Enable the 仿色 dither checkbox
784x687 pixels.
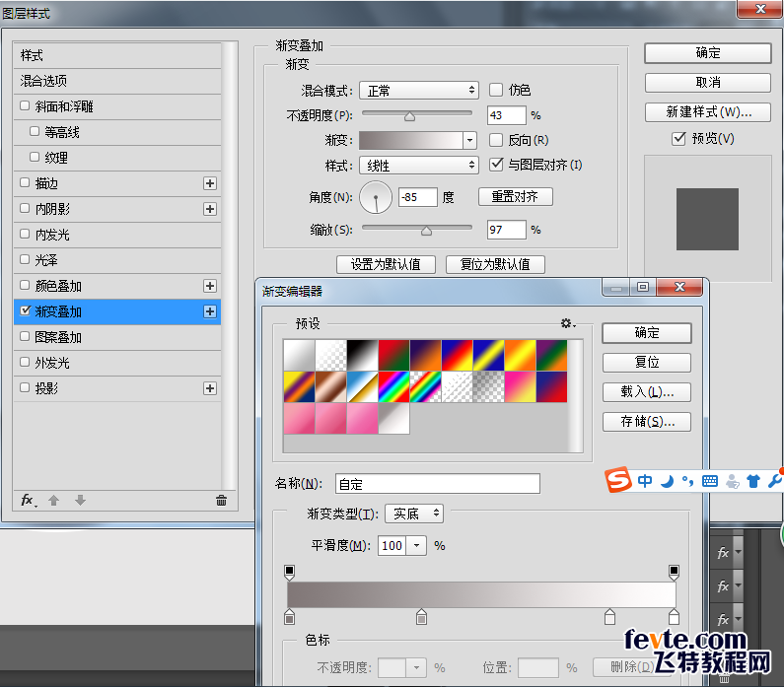(496, 90)
